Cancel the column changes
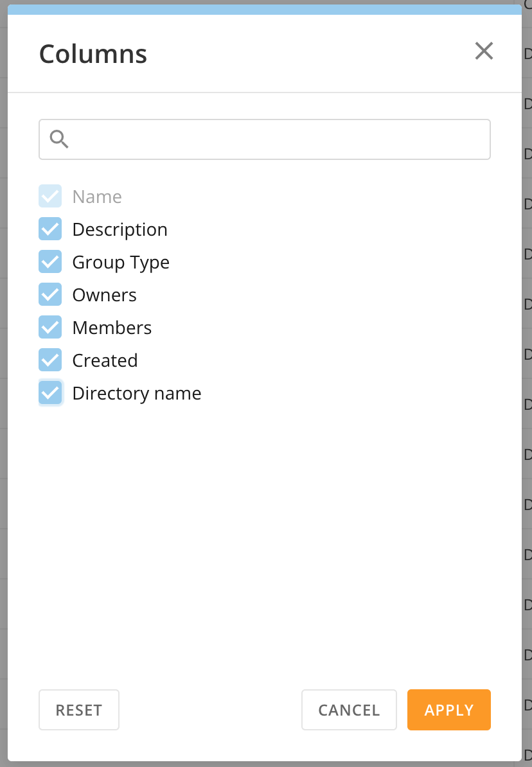Screen dimensions: 532x767 pos(349,710)
